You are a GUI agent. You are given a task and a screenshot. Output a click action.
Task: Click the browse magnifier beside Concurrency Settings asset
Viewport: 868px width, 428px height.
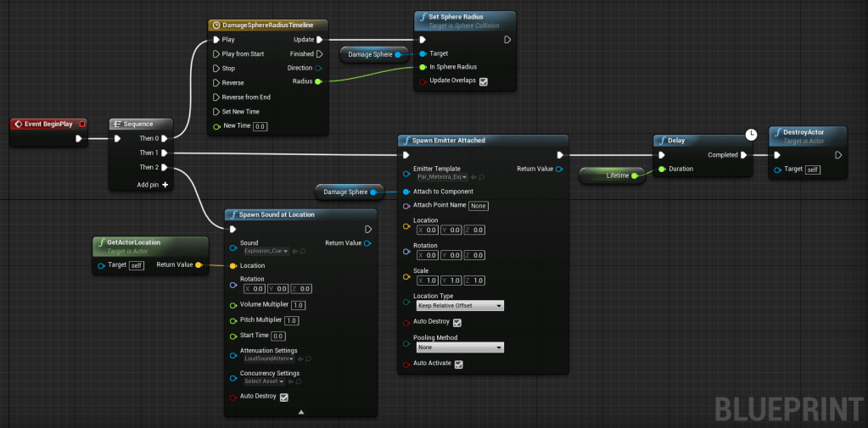coord(299,381)
